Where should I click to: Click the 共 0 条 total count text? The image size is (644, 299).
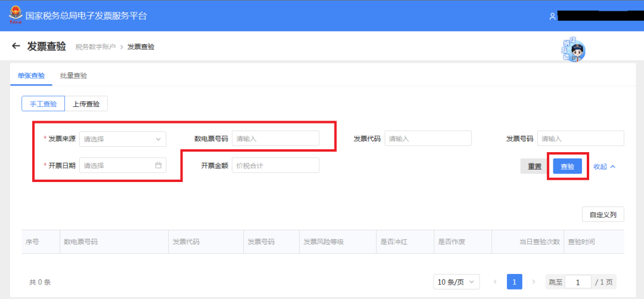[x=40, y=282]
